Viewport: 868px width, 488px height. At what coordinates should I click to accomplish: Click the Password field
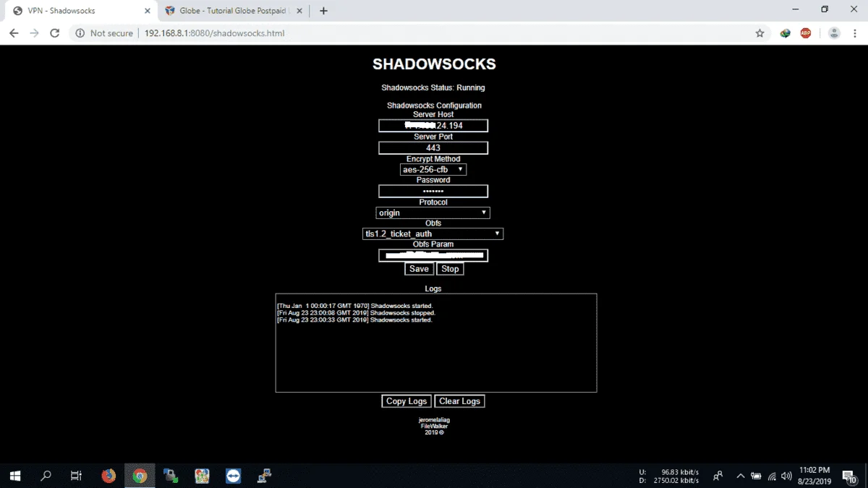[433, 191]
